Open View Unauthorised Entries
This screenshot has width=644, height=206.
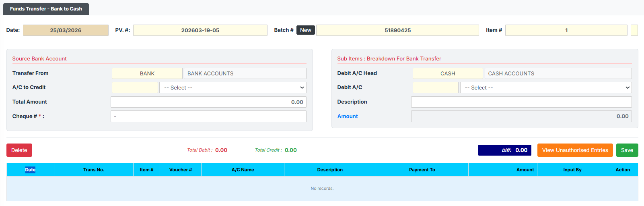click(x=575, y=150)
